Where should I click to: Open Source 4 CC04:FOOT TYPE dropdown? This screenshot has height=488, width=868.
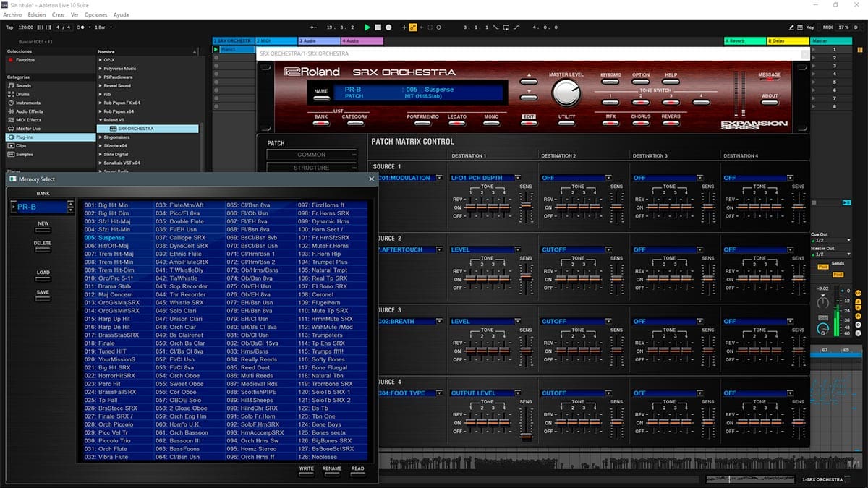click(439, 393)
